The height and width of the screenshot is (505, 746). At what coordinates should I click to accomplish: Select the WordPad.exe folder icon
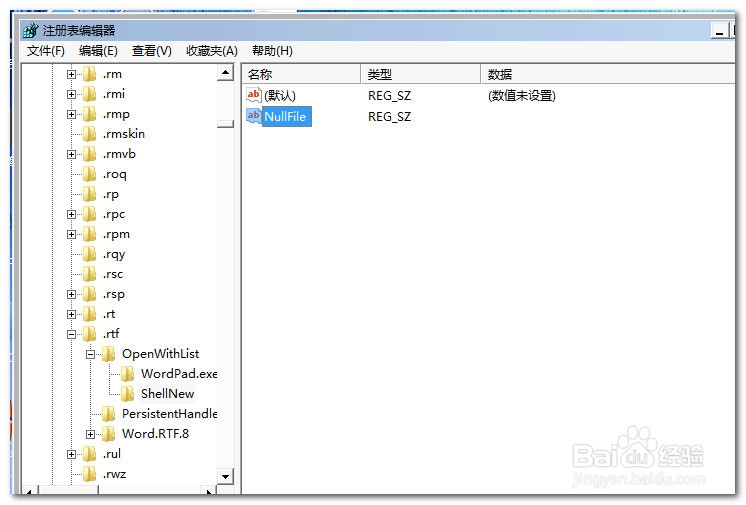click(128, 374)
